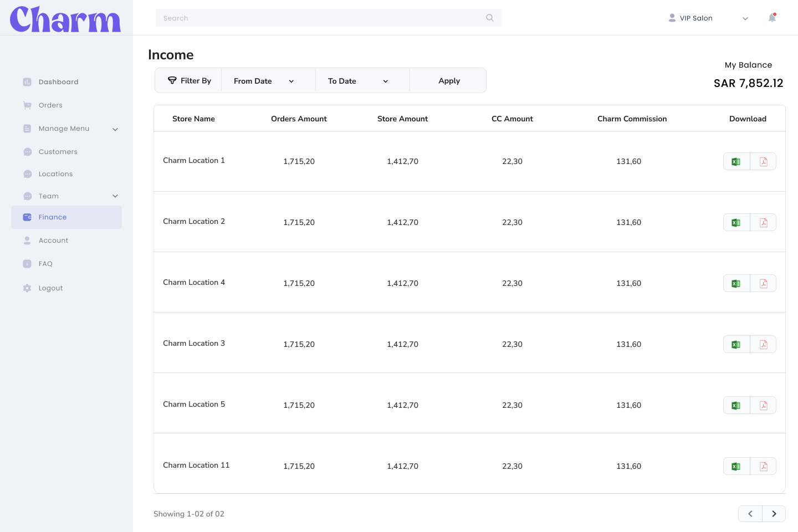Click the Charm Commission column header
The image size is (798, 532).
pyautogui.click(x=632, y=119)
